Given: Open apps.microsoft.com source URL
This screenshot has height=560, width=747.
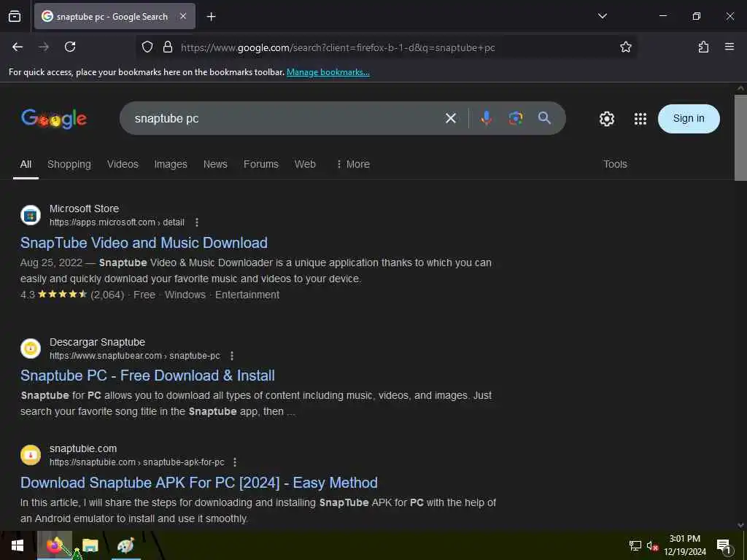Looking at the screenshot, I should [117, 222].
